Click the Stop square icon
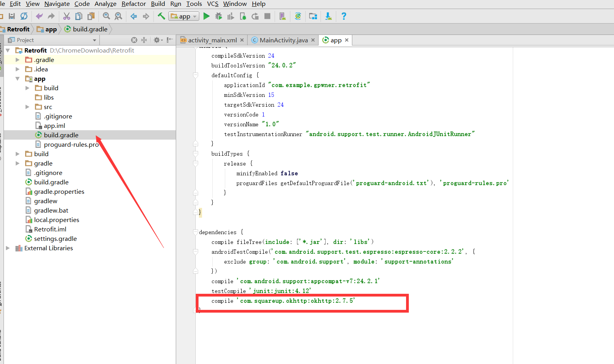Image resolution: width=614 pixels, height=364 pixels. coord(268,16)
